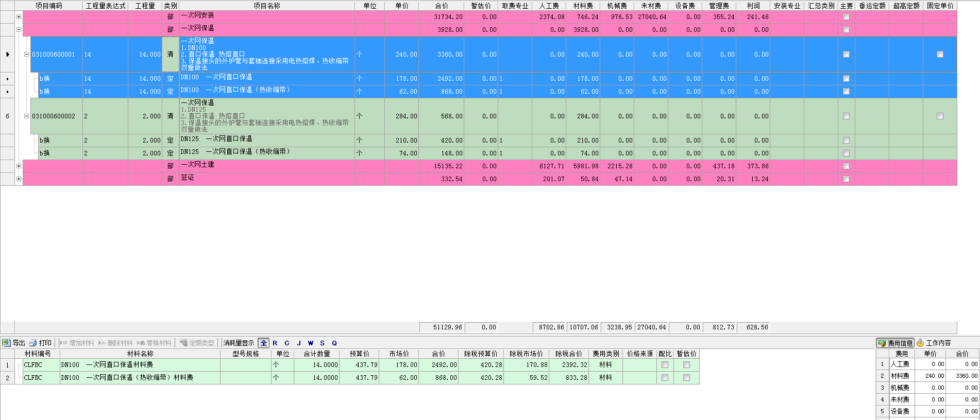
Task: Toggle 固定单价 checkbox for item 031000600001
Action: pyautogui.click(x=940, y=55)
